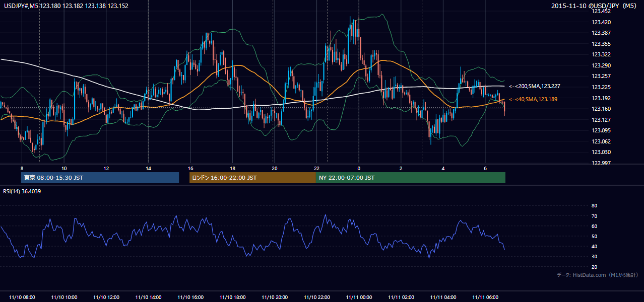Image resolution: width=644 pixels, height=302 pixels.
Task: Select the 東京 08:00-15:30 JST session bar
Action: coord(100,178)
